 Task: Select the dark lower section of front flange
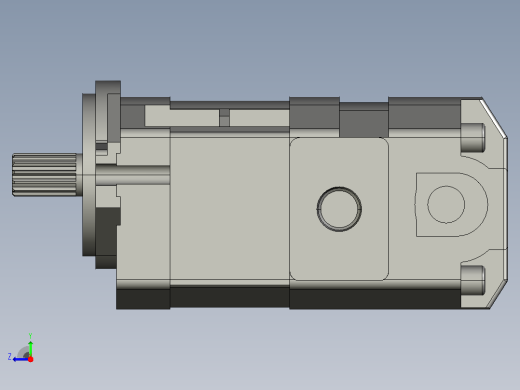click(x=106, y=238)
